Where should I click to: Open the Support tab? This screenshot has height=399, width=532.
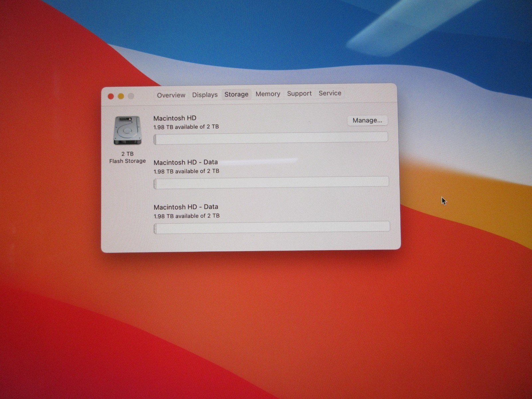299,94
